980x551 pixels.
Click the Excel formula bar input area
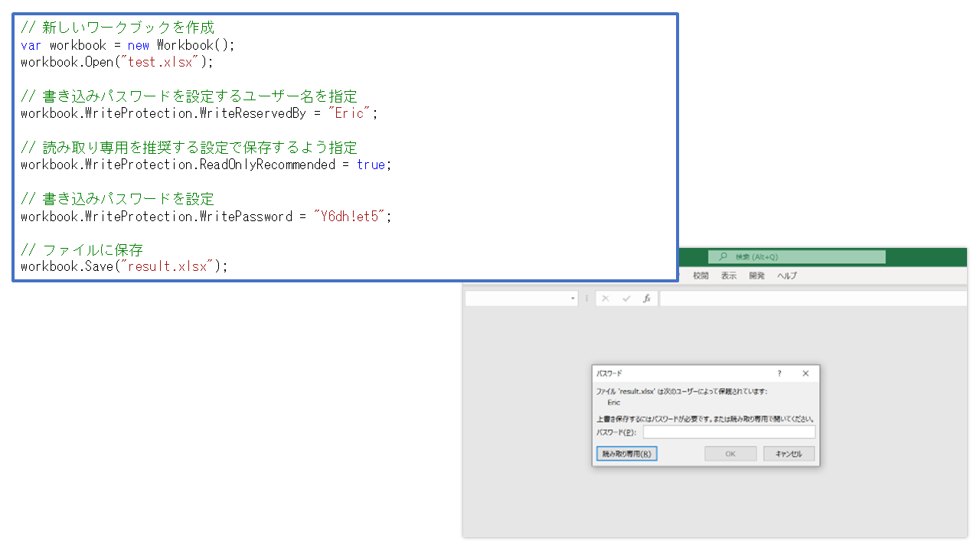tap(812, 298)
